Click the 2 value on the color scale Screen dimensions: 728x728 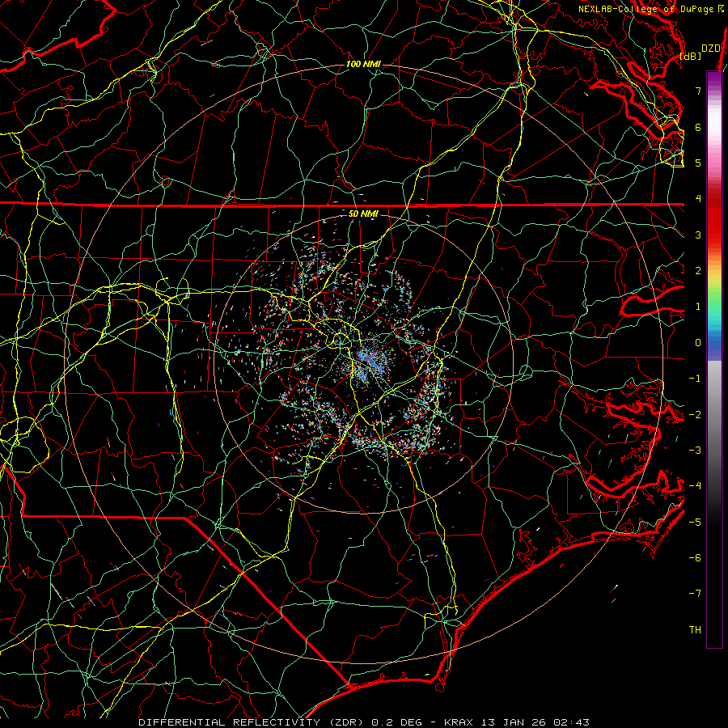698,271
